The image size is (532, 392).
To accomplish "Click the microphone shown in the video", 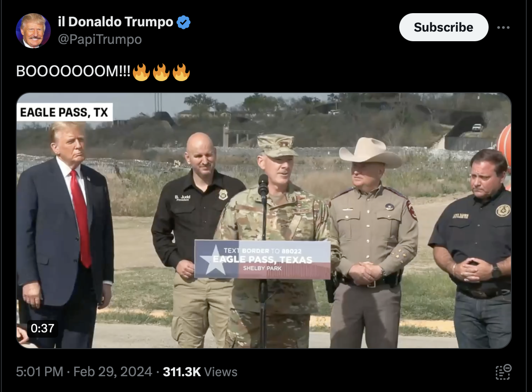I will 263,185.
